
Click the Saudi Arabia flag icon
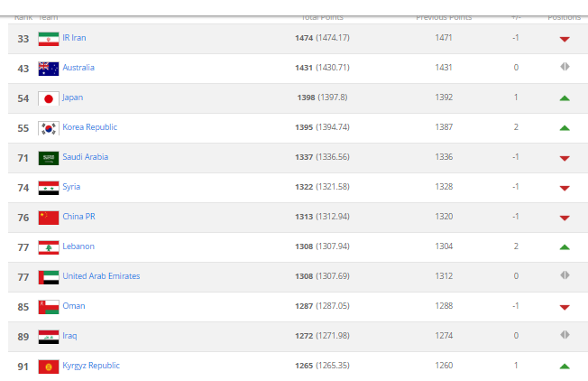48,157
